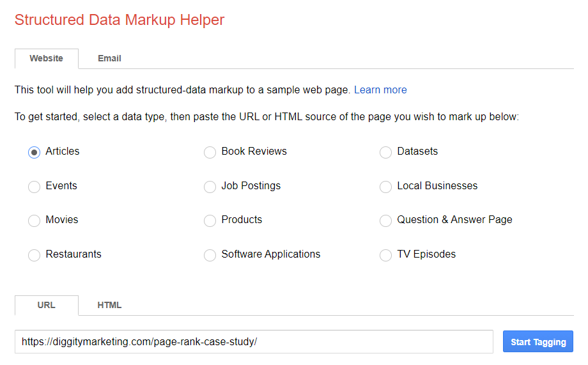Screen dimensions: 588x365
Task: Click the Structured Data Markup Helper title
Action: tap(120, 20)
